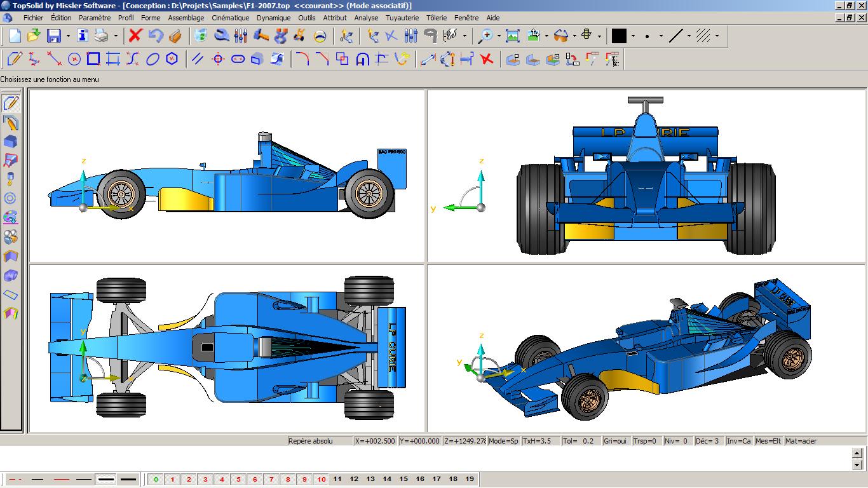Toggle layer 10 in the layer bar
Image resolution: width=868 pixels, height=488 pixels.
321,479
